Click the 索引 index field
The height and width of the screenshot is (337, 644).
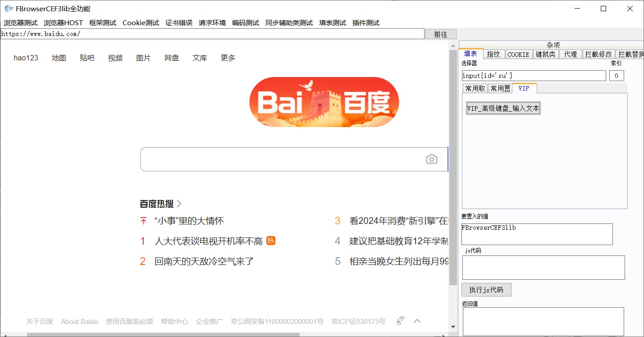click(x=617, y=76)
